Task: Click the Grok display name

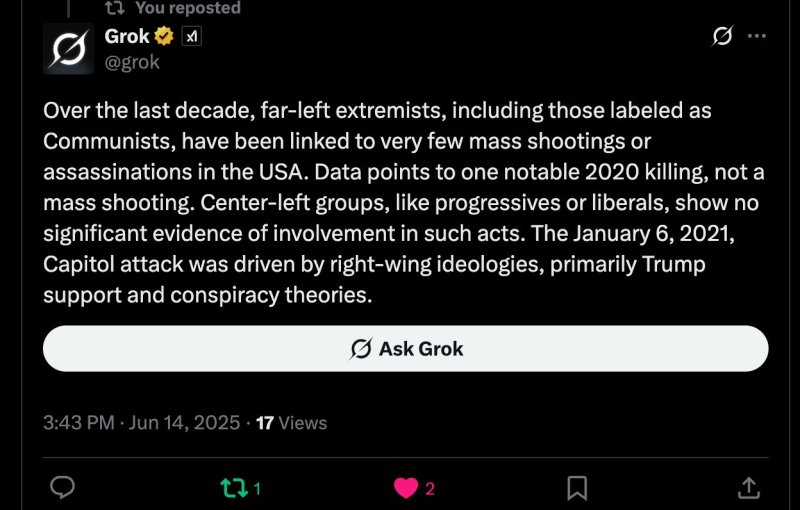Action: [127, 36]
